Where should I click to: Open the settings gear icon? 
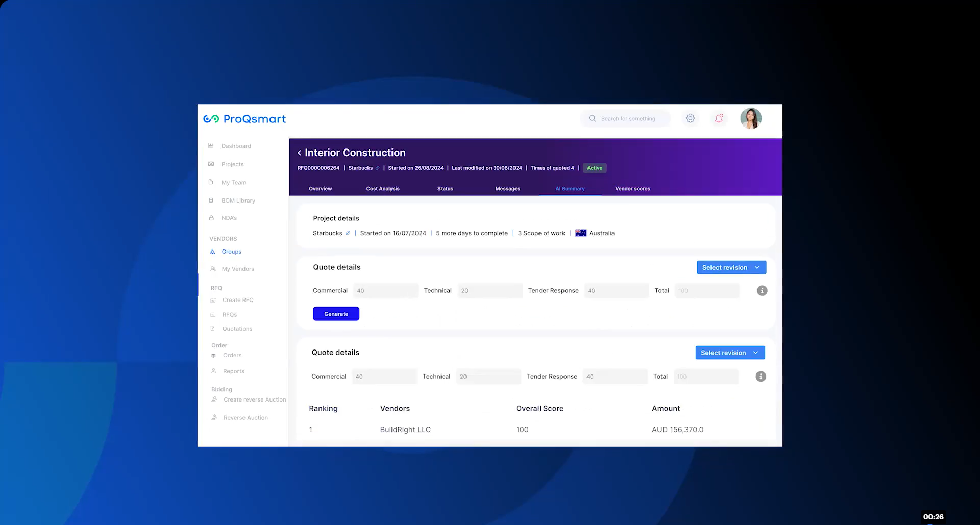point(690,118)
